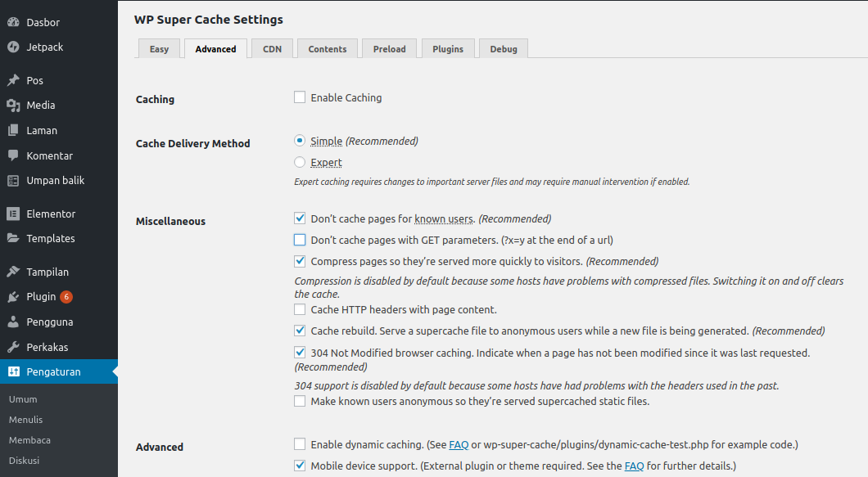Image resolution: width=868 pixels, height=477 pixels.
Task: Go to the Pos menu
Action: click(59, 80)
